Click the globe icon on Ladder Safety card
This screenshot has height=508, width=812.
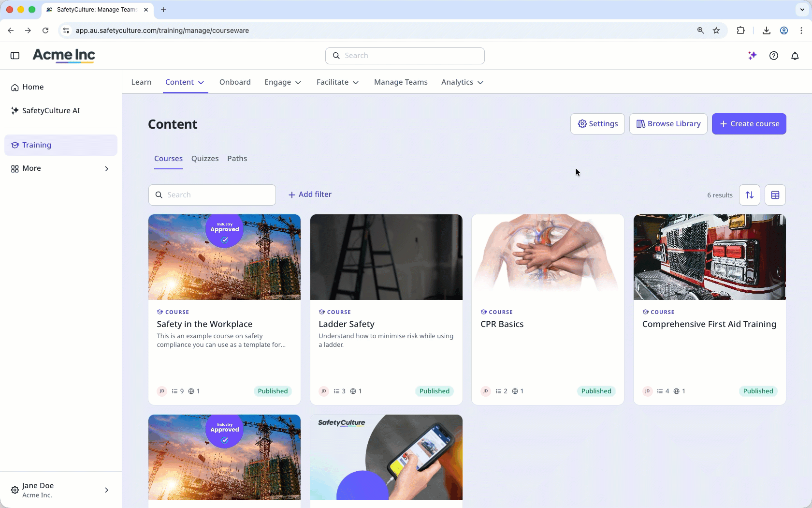click(x=353, y=391)
